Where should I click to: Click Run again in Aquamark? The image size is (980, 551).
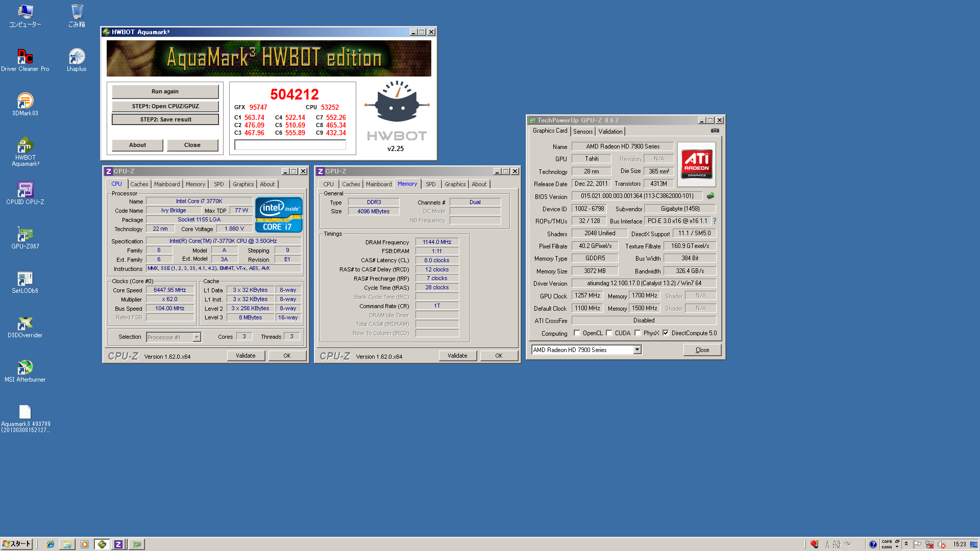coord(165,92)
